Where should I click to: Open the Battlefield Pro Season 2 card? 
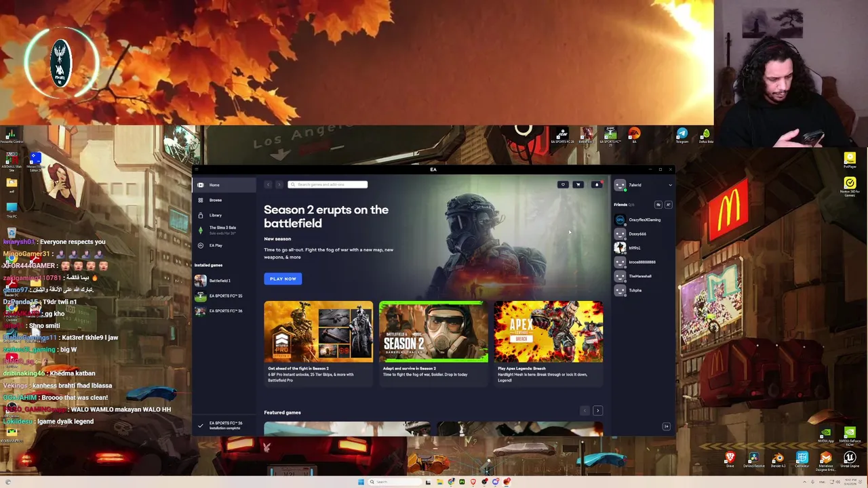[318, 343]
